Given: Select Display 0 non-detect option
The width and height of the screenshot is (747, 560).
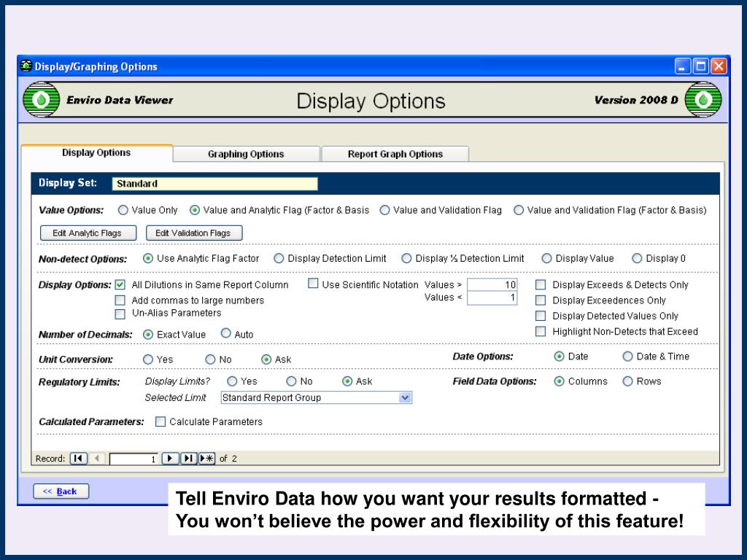Looking at the screenshot, I should click(637, 258).
